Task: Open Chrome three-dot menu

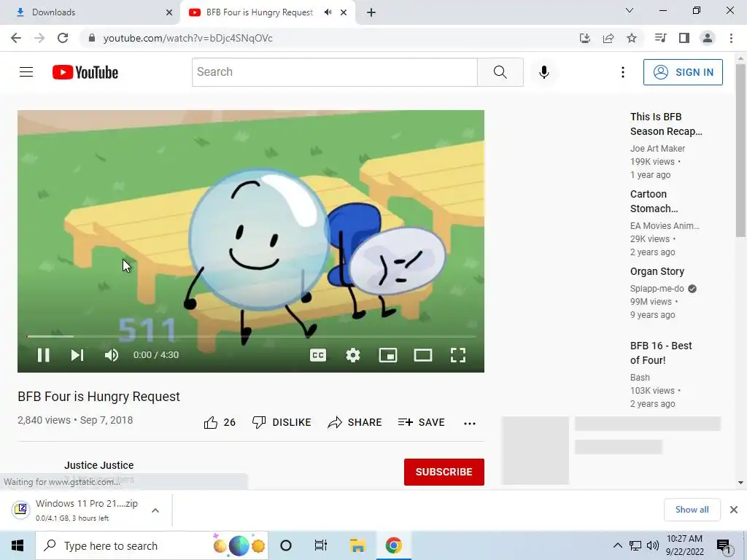Action: click(x=731, y=38)
